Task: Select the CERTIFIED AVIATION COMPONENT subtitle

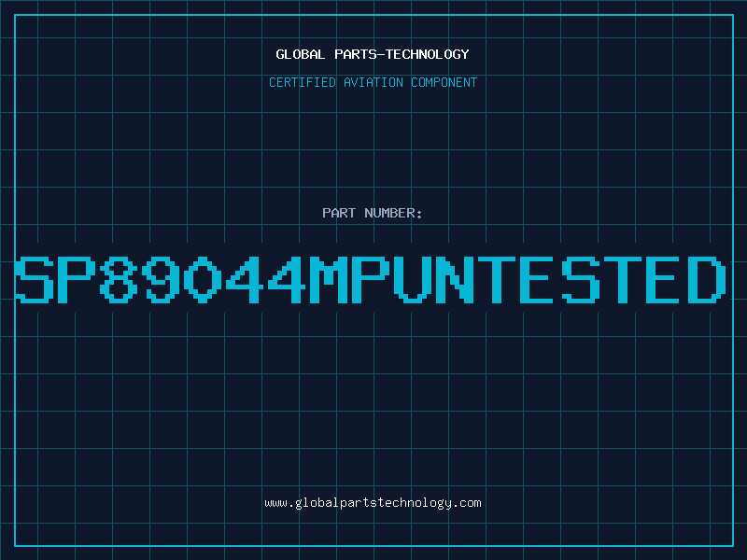Action: (373, 82)
